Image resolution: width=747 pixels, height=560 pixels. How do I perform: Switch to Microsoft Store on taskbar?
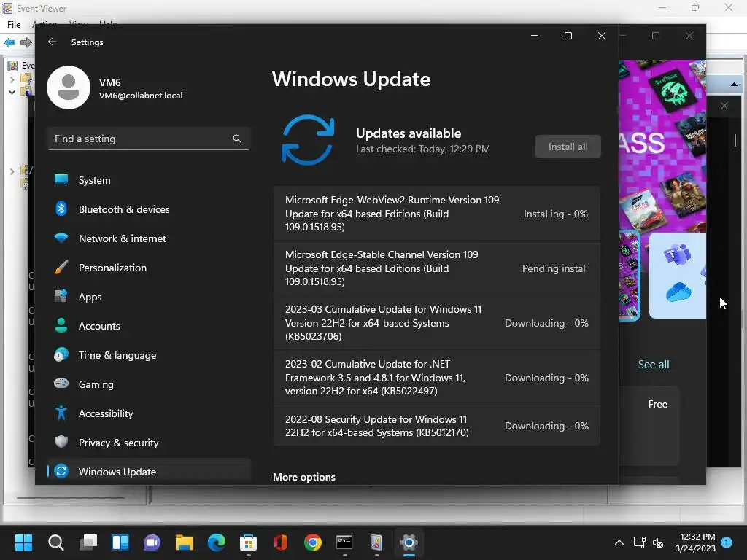pos(249,542)
